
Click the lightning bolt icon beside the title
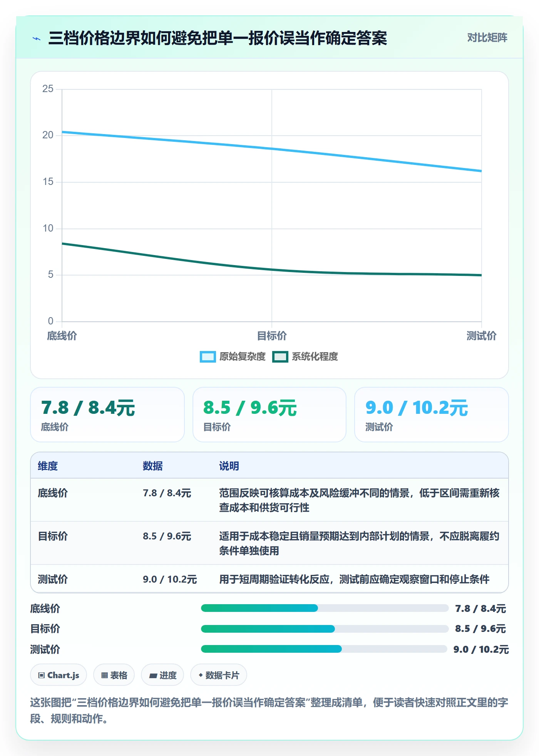pos(37,39)
